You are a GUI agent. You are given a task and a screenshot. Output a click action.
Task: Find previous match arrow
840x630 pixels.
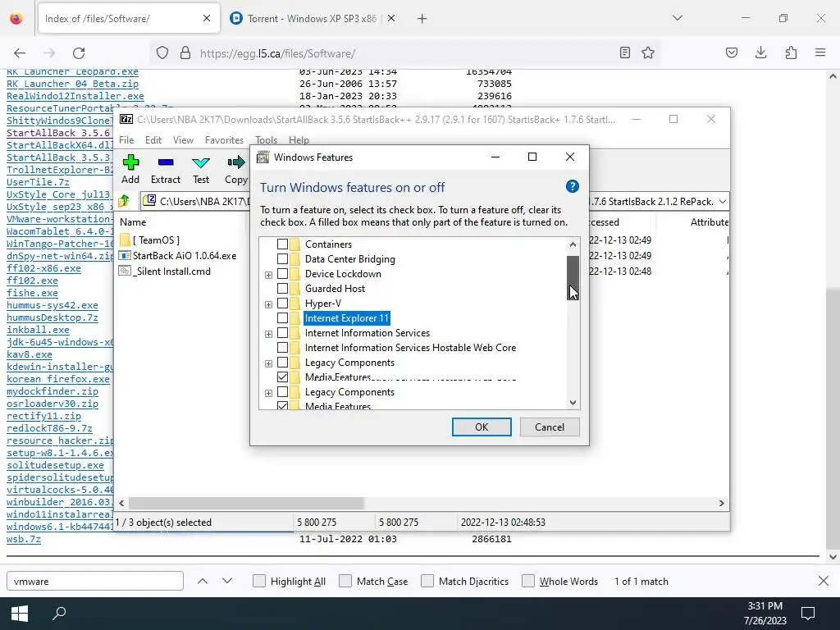[x=203, y=581]
